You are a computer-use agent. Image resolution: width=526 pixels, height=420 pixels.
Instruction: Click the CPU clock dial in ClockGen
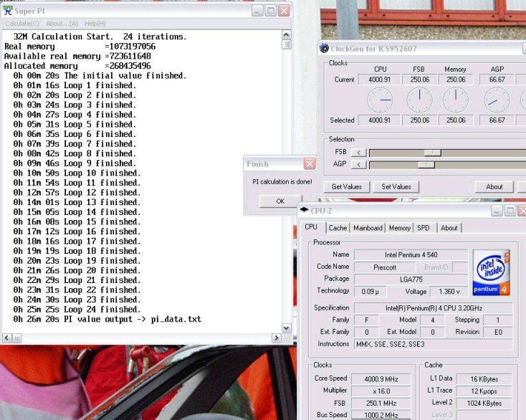point(380,100)
